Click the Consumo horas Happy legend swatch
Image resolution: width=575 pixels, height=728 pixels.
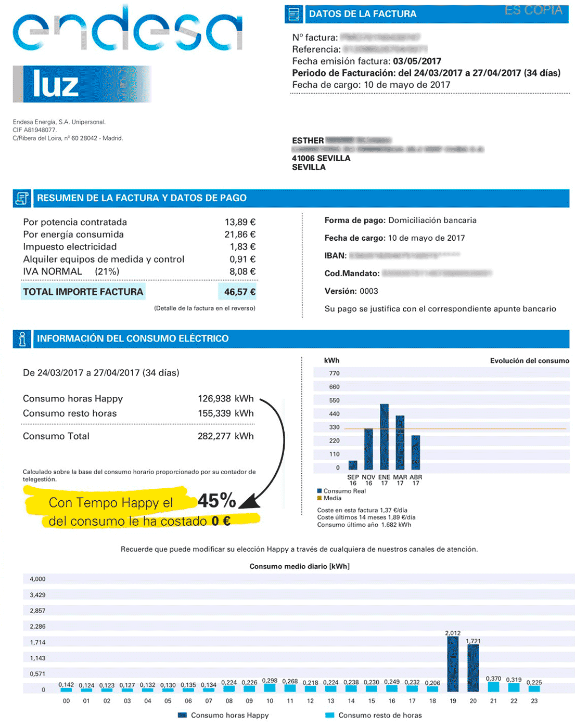[x=182, y=715]
